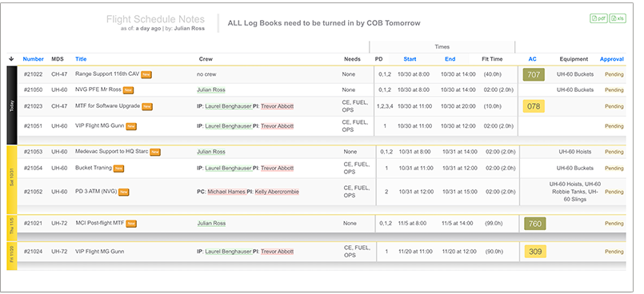Screen dimensions: 644x294
Task: Click the 10/31 at 15:00 end time
Action: 460,192
